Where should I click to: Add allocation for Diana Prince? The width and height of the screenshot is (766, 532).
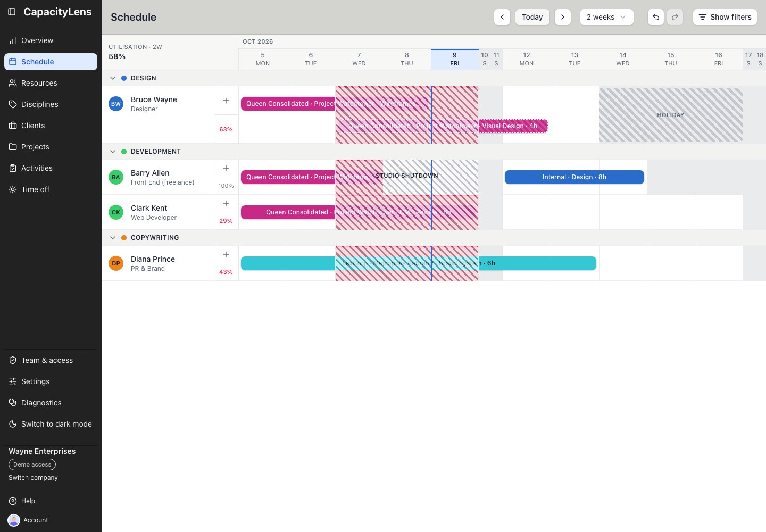click(226, 254)
